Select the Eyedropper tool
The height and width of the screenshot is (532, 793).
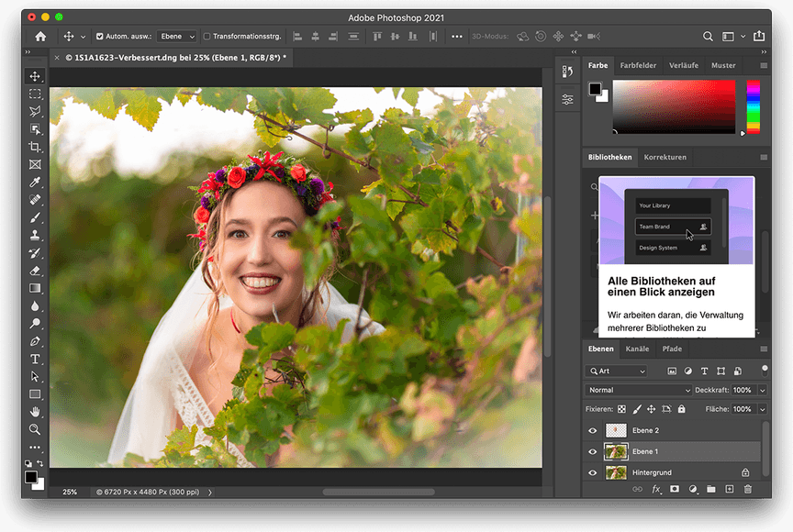[35, 183]
